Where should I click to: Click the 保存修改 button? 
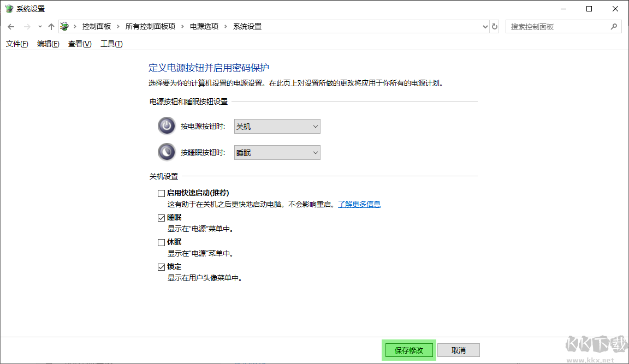point(408,350)
